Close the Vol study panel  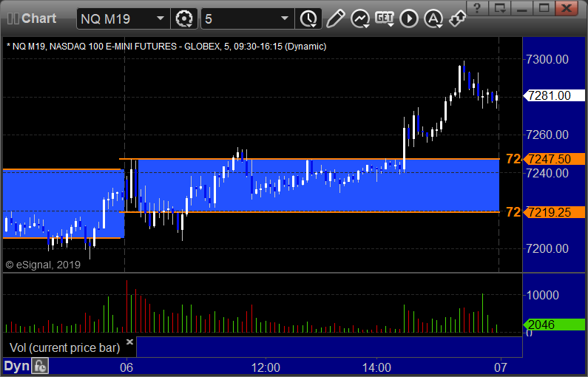129,342
